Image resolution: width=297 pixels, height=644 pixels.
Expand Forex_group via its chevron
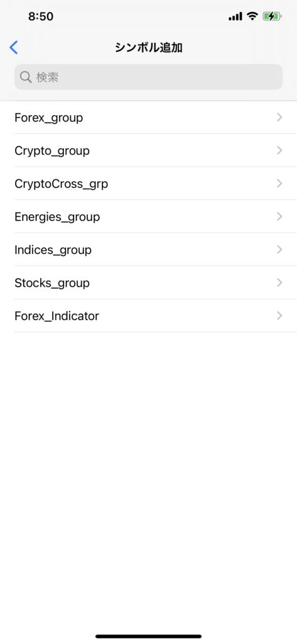click(x=280, y=118)
